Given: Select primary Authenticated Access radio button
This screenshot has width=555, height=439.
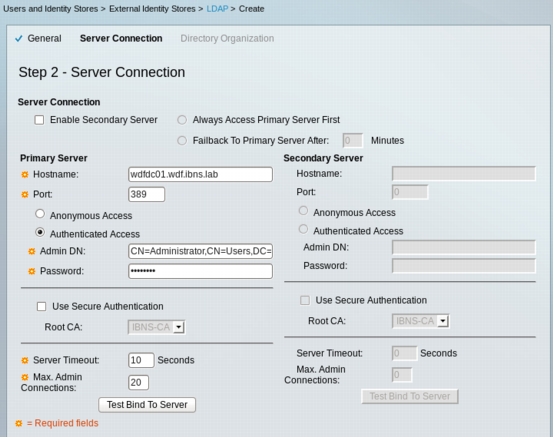Looking at the screenshot, I should point(40,232).
